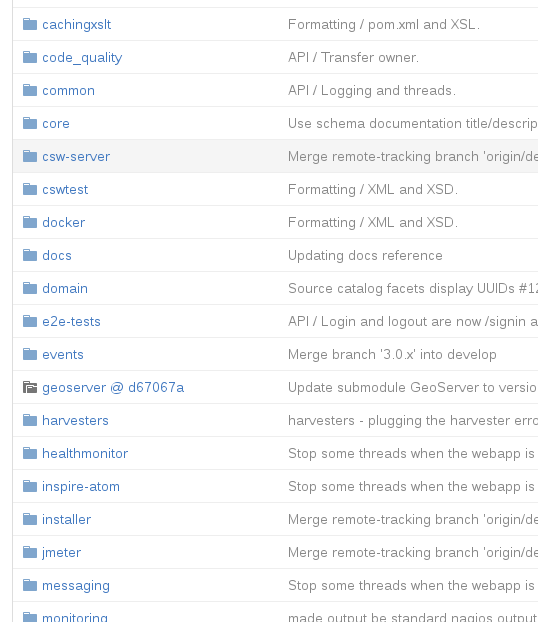
Task: Browse the common folder
Action: click(68, 90)
